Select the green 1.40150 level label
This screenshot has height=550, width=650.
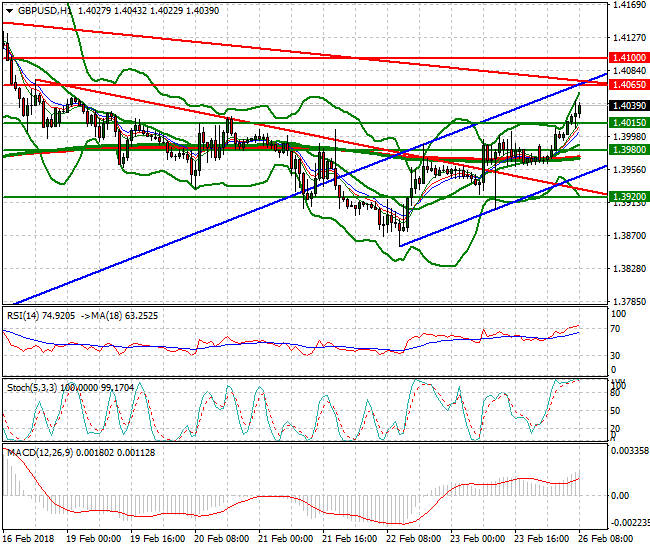(x=629, y=123)
